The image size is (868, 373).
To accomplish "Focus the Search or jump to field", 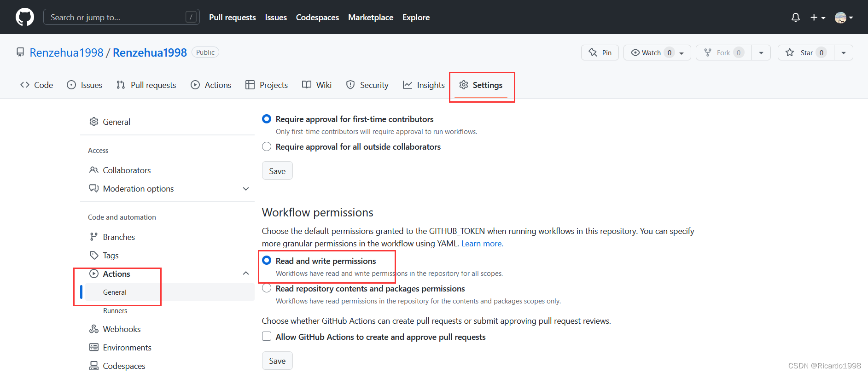I will (x=121, y=17).
